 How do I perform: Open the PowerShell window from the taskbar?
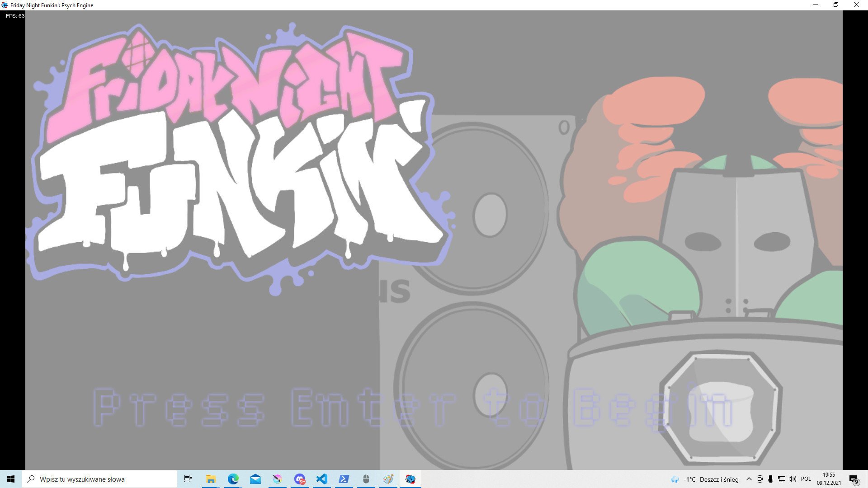344,479
